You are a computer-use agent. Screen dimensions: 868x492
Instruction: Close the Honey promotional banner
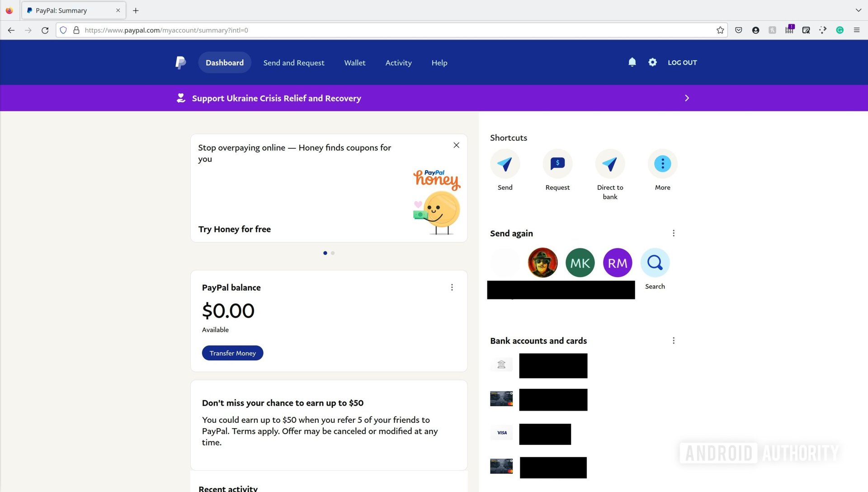pyautogui.click(x=456, y=145)
